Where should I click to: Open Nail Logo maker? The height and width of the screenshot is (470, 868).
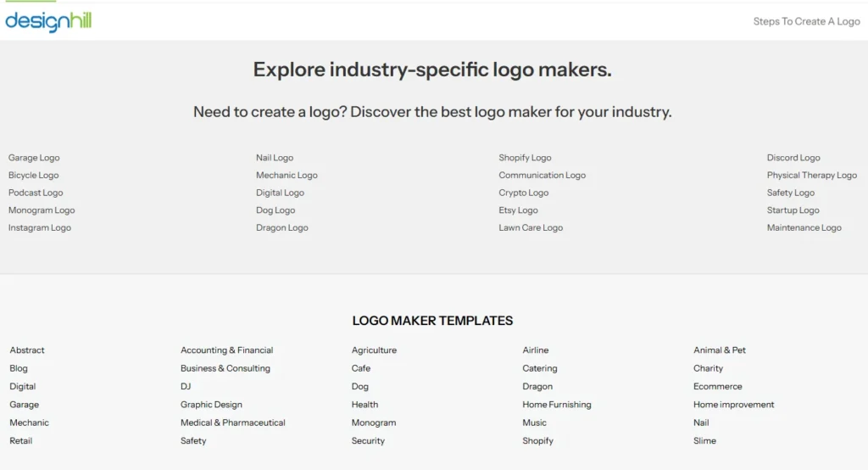[x=275, y=158]
